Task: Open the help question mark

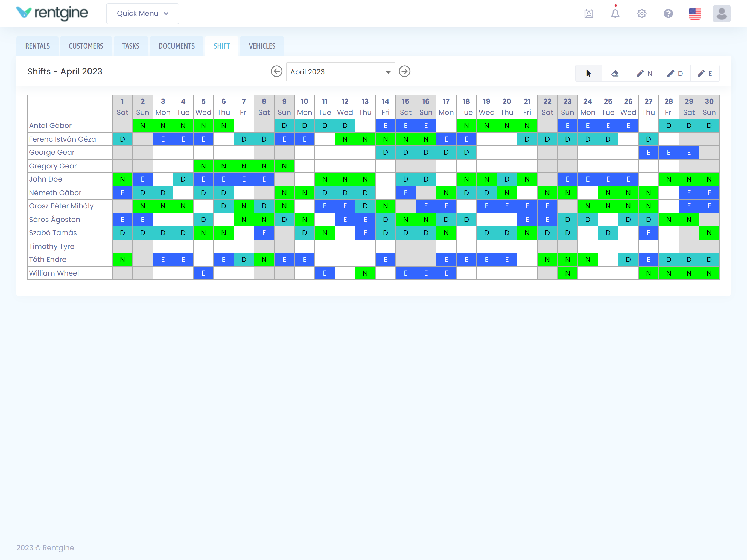Action: 668,13
